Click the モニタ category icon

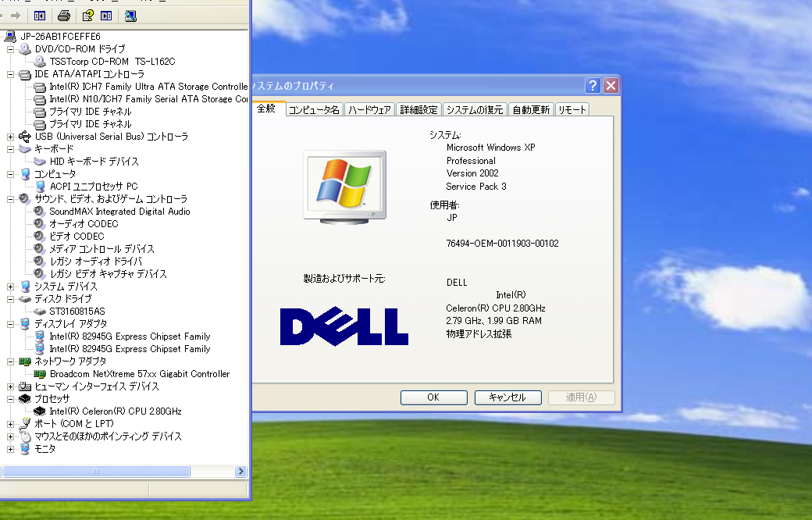(x=25, y=448)
